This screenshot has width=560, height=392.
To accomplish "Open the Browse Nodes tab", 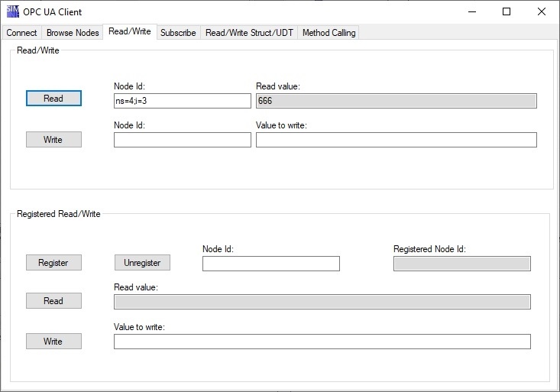I will (73, 33).
